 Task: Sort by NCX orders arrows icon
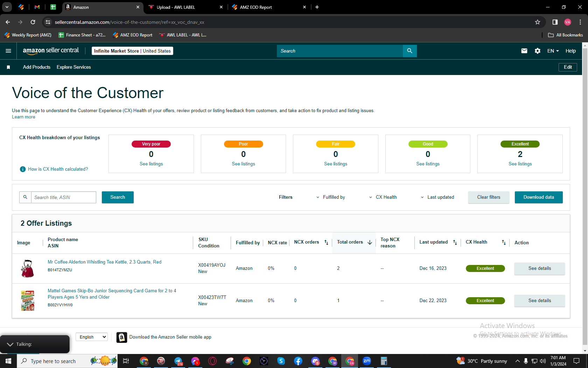point(326,242)
